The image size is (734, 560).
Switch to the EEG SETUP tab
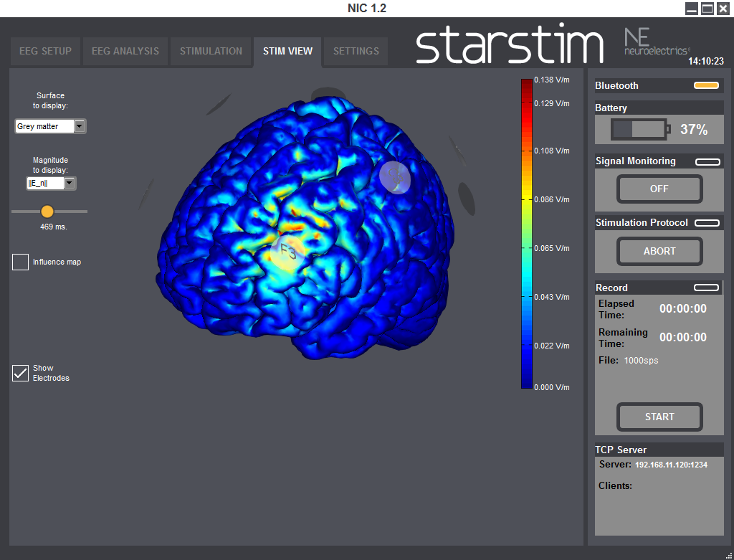coord(45,51)
